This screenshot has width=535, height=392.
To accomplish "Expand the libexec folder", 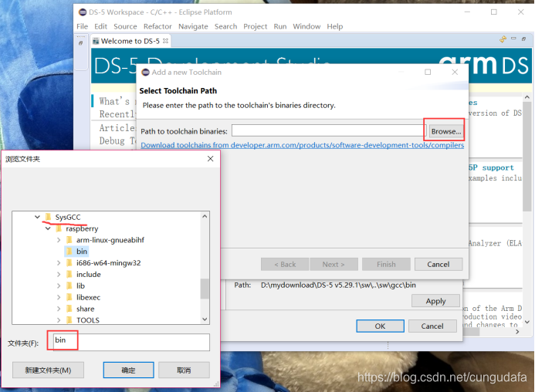I will coord(59,297).
